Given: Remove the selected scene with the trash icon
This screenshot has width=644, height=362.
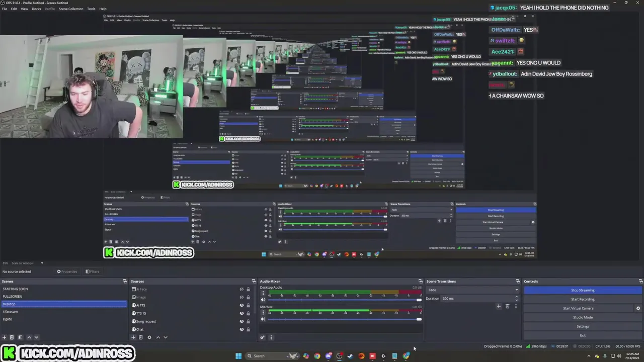Looking at the screenshot, I should [x=12, y=337].
